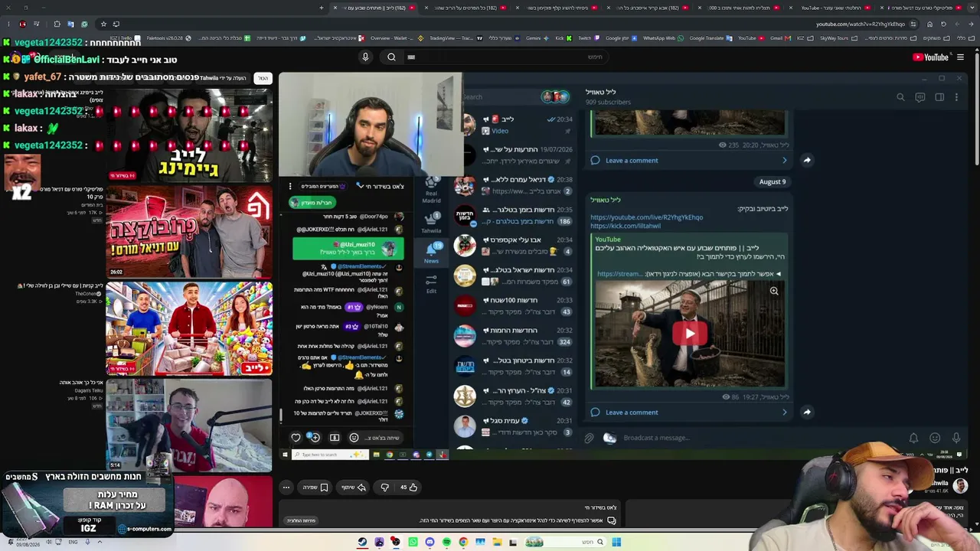This screenshot has height=551, width=980.
Task: Search in the Telegram channel header
Action: pyautogui.click(x=900, y=97)
